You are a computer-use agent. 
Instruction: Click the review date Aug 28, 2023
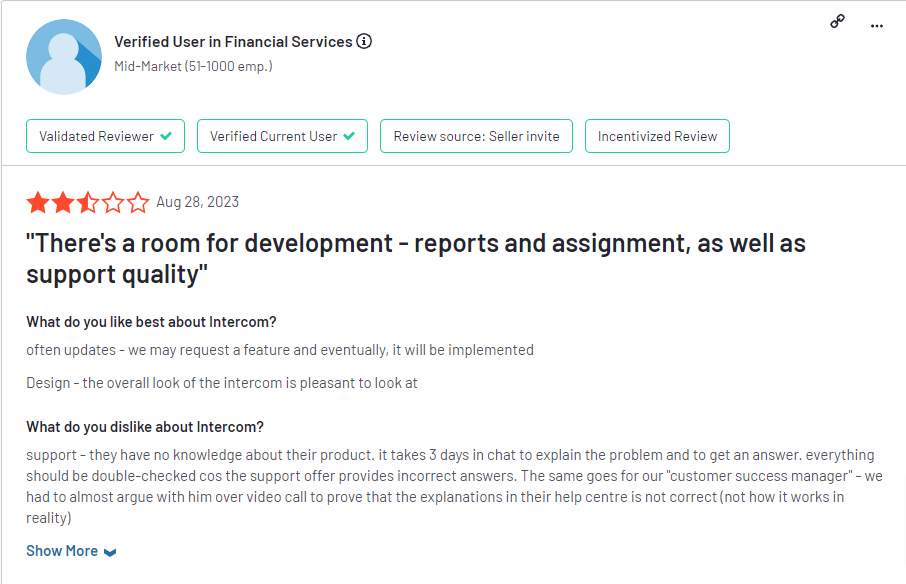point(198,202)
